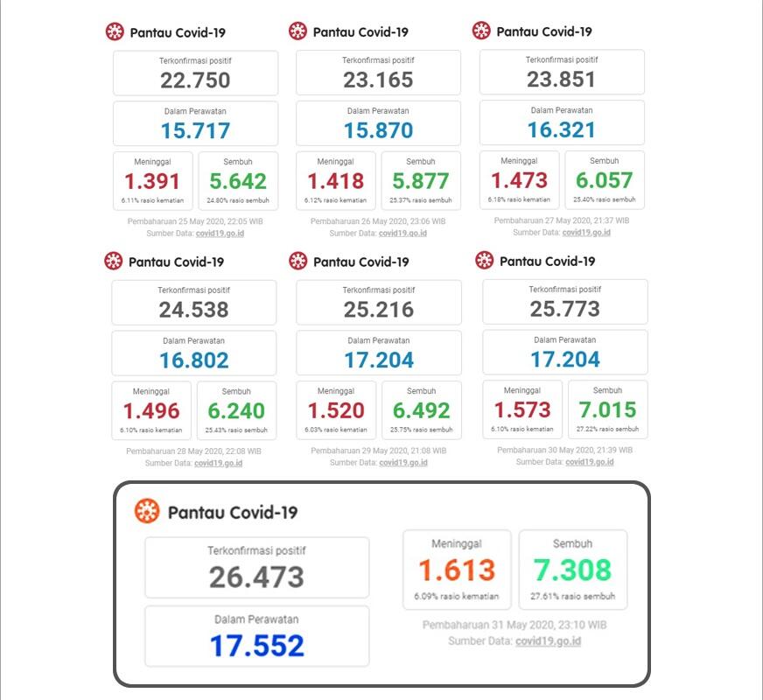Open covid19.go.id link under the 29 May update
This screenshot has height=700, width=763.
[403, 463]
